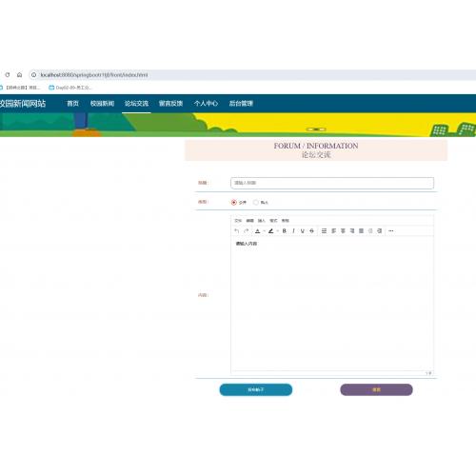Open the first menu in editor menubar
The image size is (476, 476).
point(238,221)
